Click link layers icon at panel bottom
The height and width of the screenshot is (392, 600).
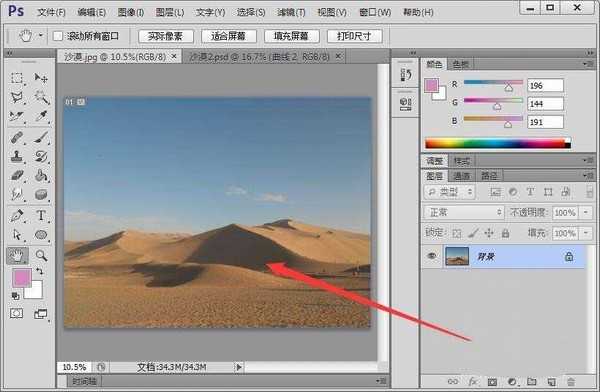click(x=452, y=382)
